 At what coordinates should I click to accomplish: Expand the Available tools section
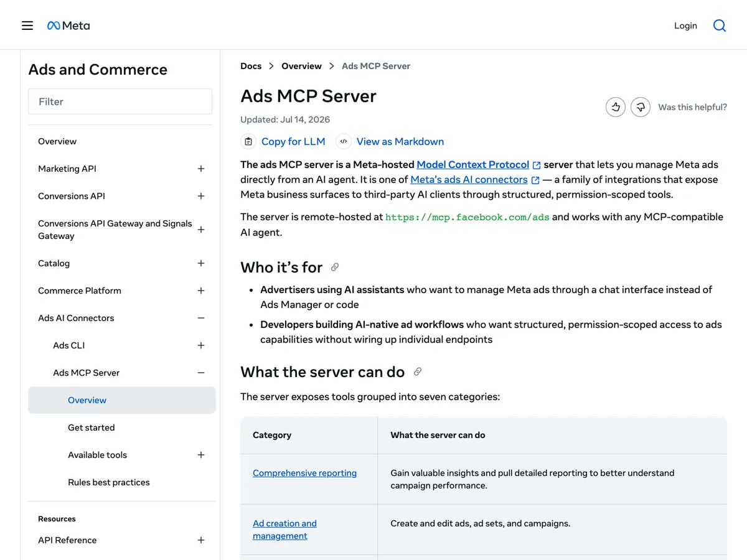point(201,455)
